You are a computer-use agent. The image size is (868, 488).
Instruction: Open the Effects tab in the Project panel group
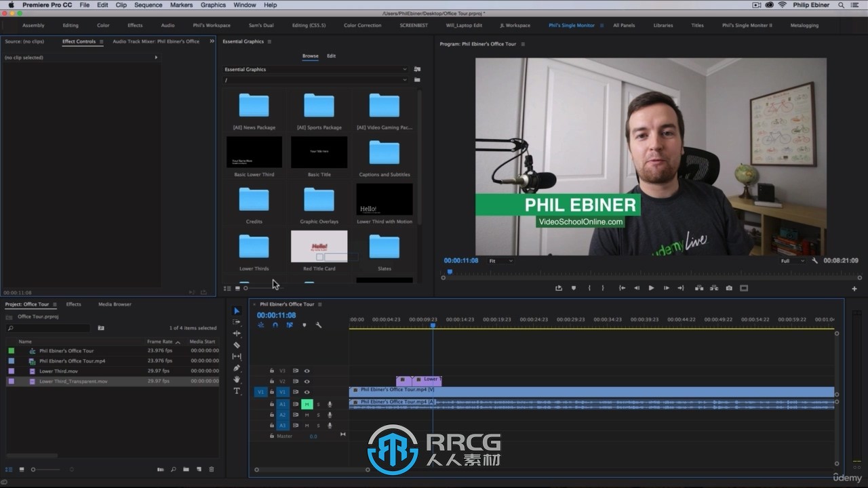(x=73, y=304)
